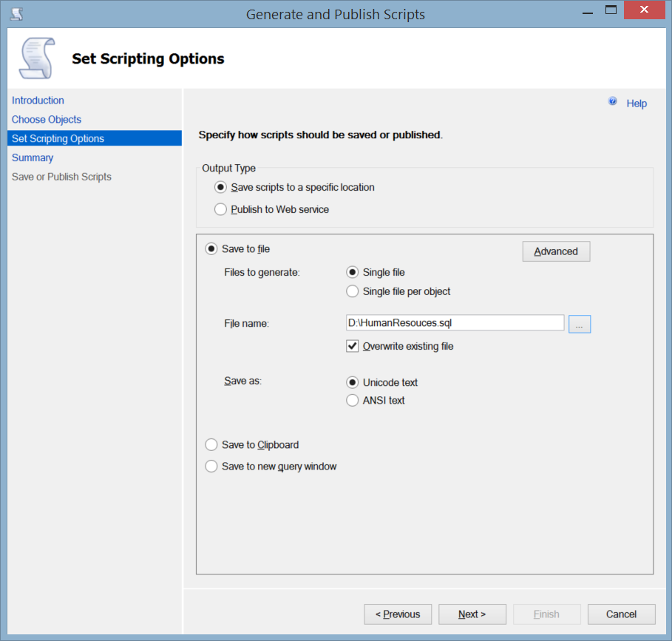
Task: Choose ANSI text save format
Action: (x=353, y=401)
